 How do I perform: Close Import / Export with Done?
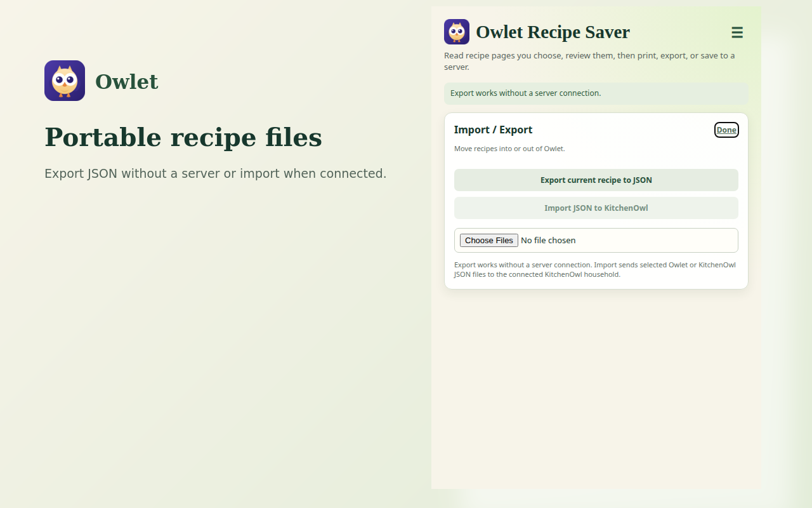[726, 130]
